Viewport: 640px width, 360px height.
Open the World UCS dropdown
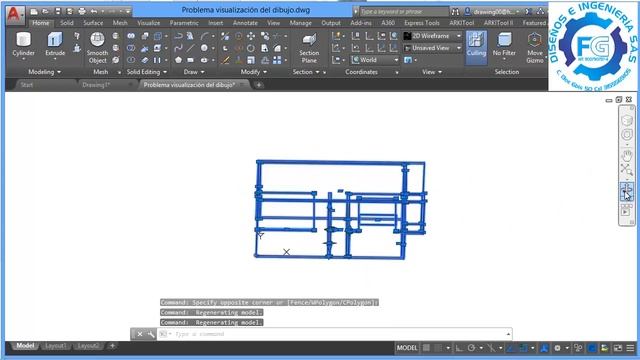point(375,60)
